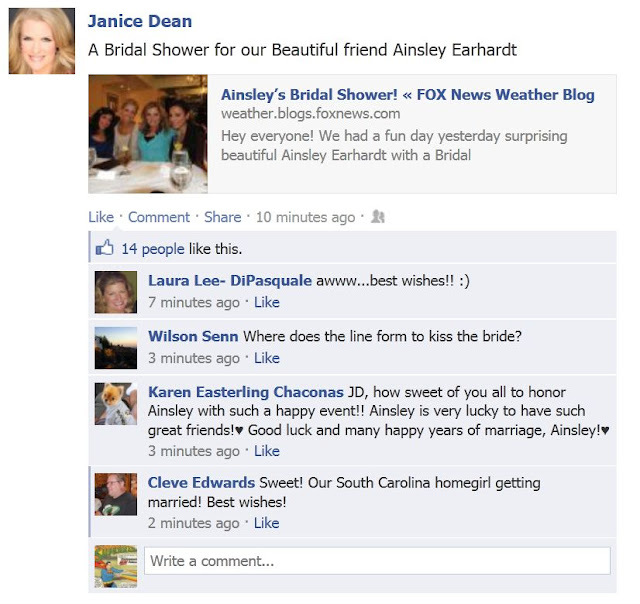Open Laura Lee-DiPasquale's avatar

(x=116, y=292)
